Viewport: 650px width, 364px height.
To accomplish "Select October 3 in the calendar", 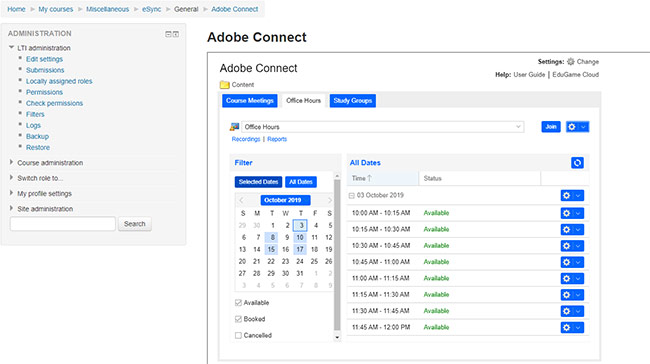I will (x=300, y=226).
